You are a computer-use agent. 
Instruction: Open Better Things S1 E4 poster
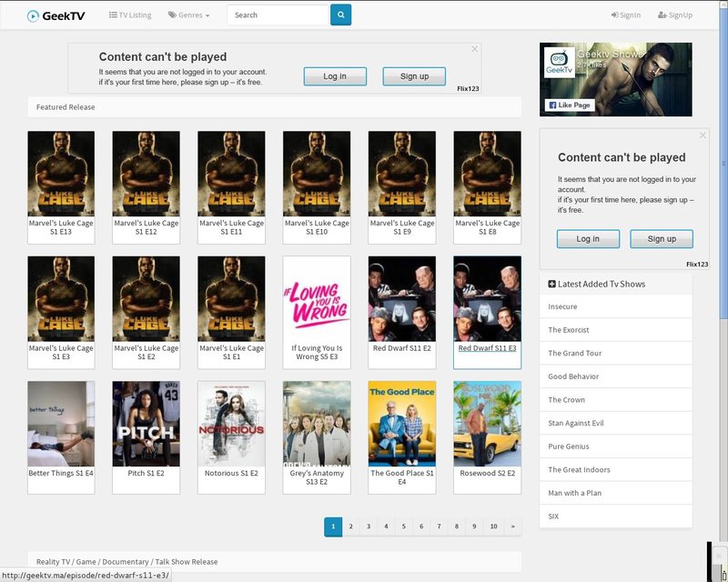click(61, 424)
